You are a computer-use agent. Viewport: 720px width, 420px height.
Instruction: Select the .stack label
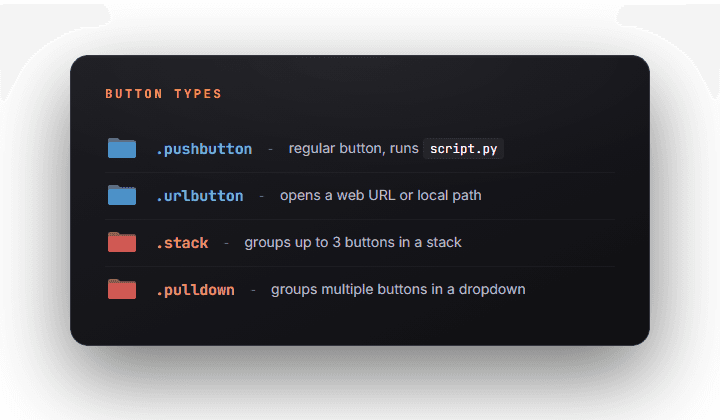point(182,243)
